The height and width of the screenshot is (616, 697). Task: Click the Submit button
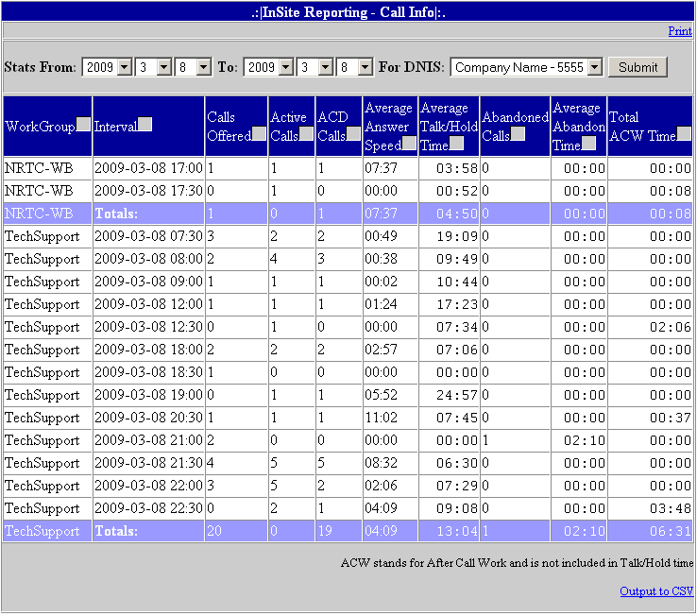point(637,67)
